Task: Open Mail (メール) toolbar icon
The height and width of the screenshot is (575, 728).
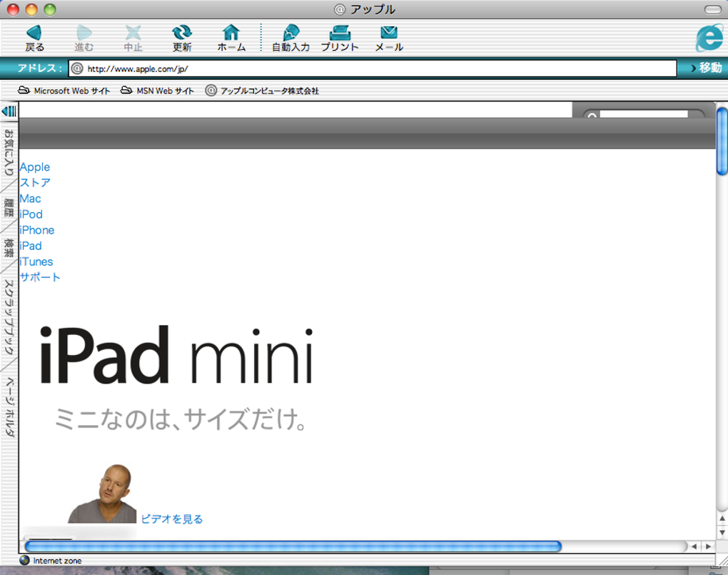Action: (x=389, y=38)
